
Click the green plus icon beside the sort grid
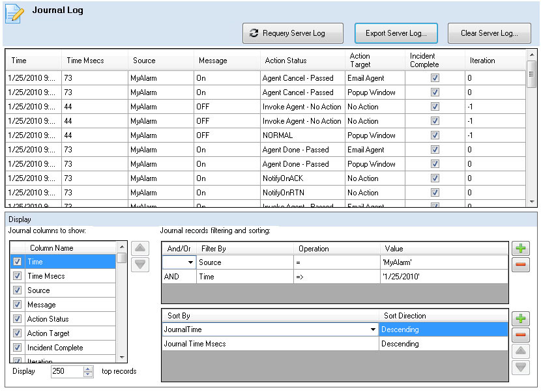[520, 319]
